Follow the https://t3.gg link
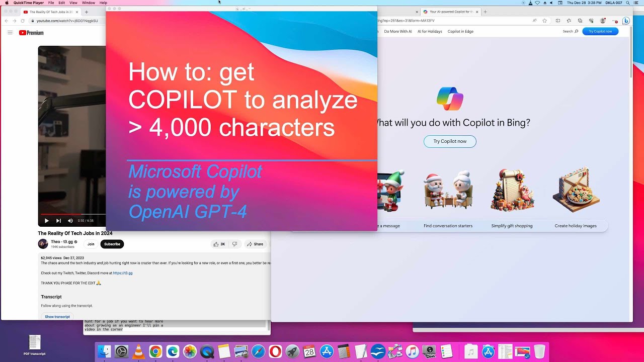Viewport: 644px width, 362px height. (x=123, y=273)
